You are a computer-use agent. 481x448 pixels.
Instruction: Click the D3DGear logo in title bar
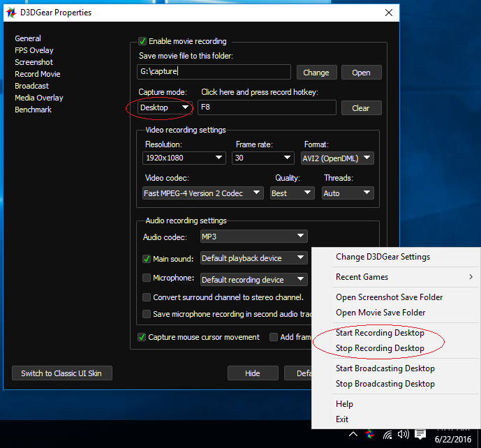[x=10, y=13]
